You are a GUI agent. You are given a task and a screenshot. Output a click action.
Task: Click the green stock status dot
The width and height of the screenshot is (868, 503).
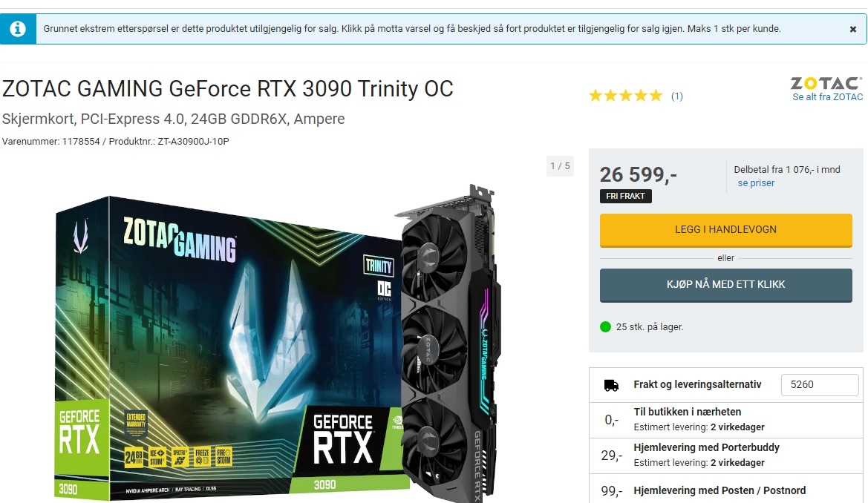pyautogui.click(x=606, y=327)
